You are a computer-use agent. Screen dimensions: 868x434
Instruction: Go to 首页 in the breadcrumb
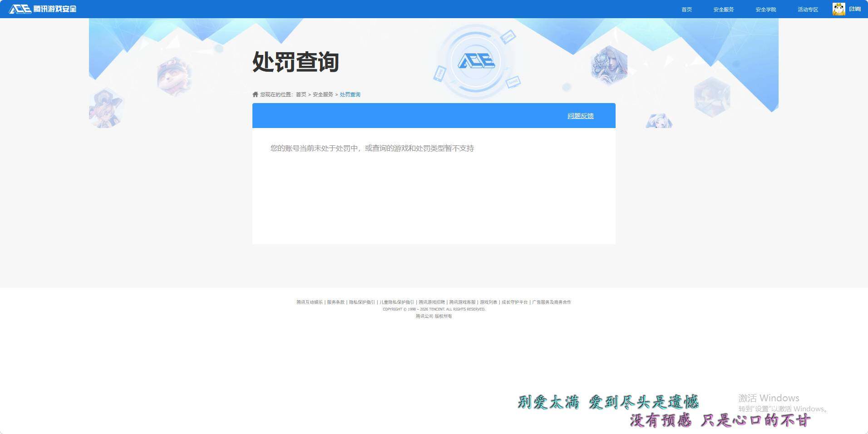[301, 94]
